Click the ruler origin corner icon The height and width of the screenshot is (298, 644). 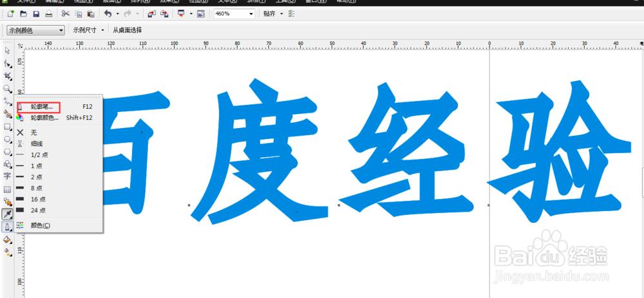[x=20, y=45]
